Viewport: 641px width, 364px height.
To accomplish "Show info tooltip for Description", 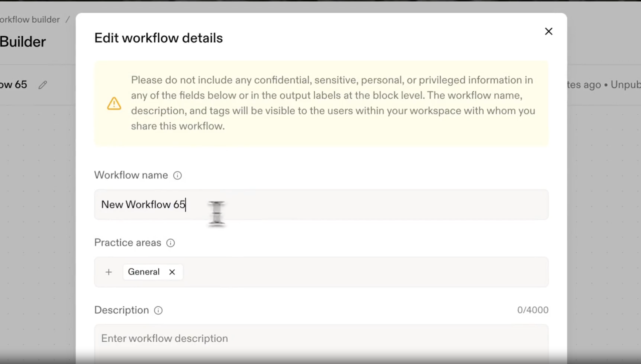I will (158, 311).
